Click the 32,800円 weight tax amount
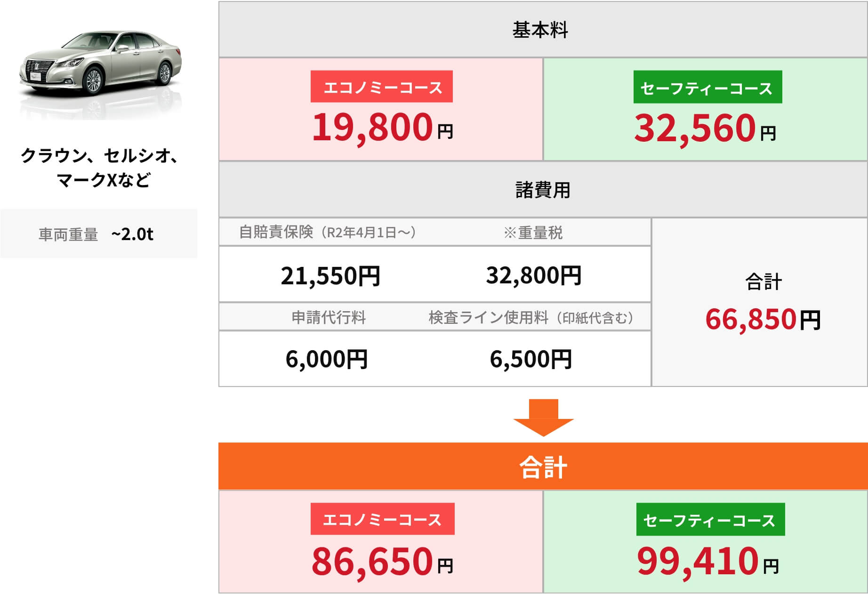The width and height of the screenshot is (868, 595). point(534,275)
